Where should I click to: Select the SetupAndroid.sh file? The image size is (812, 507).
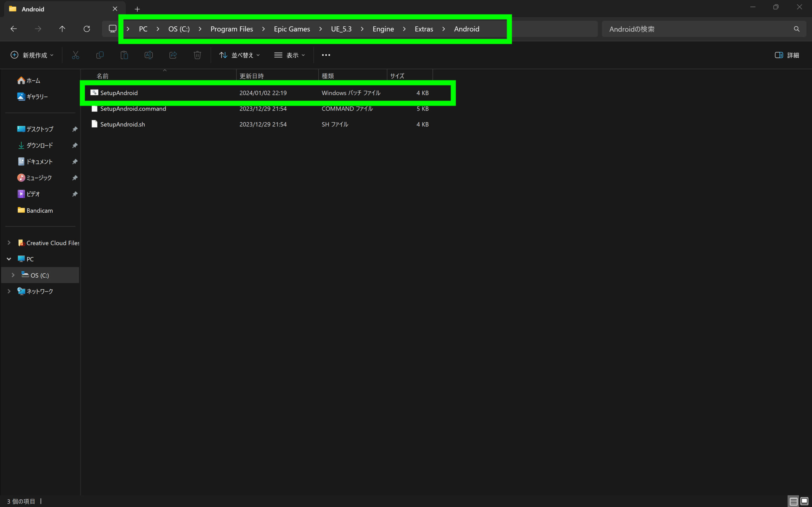(x=122, y=125)
